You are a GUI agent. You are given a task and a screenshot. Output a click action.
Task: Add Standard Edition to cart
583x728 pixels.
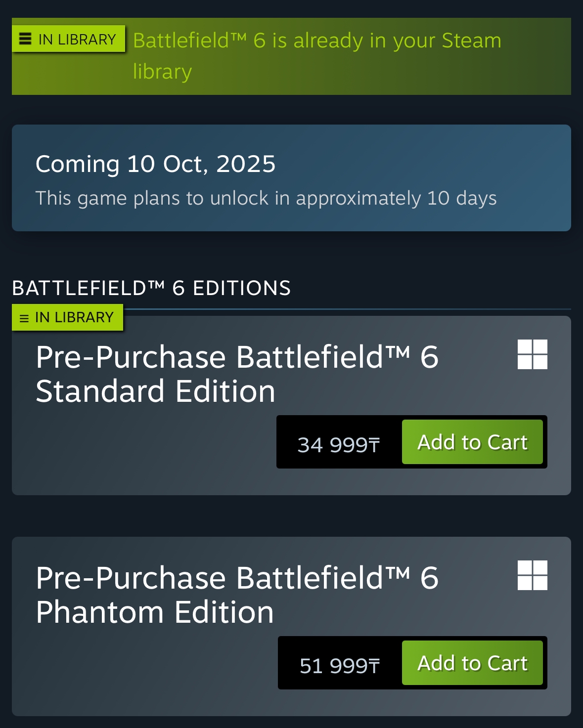pos(472,442)
